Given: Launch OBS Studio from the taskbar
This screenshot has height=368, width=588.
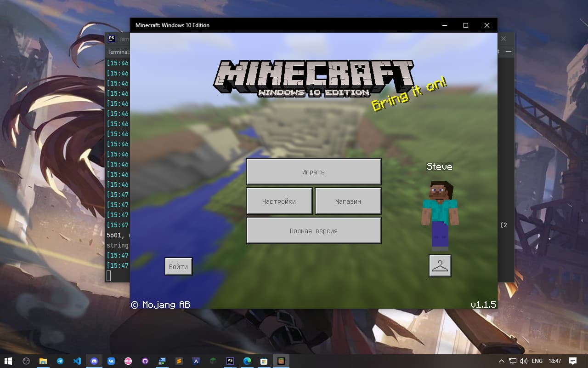Looking at the screenshot, I should pyautogui.click(x=26, y=361).
